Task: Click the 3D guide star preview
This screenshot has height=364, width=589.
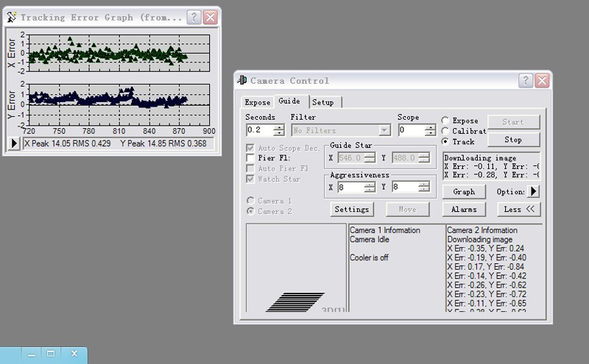Action: 297,268
